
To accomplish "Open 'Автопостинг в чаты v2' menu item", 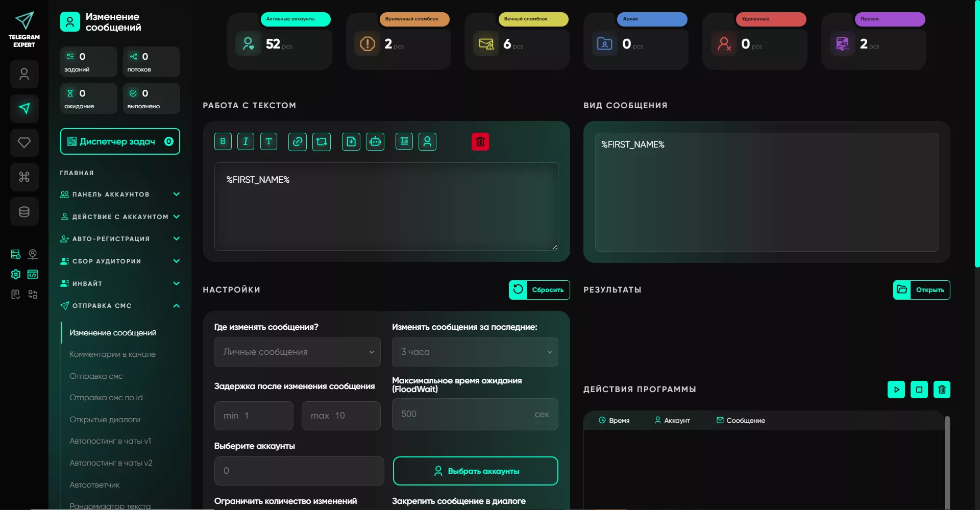I will pyautogui.click(x=111, y=463).
